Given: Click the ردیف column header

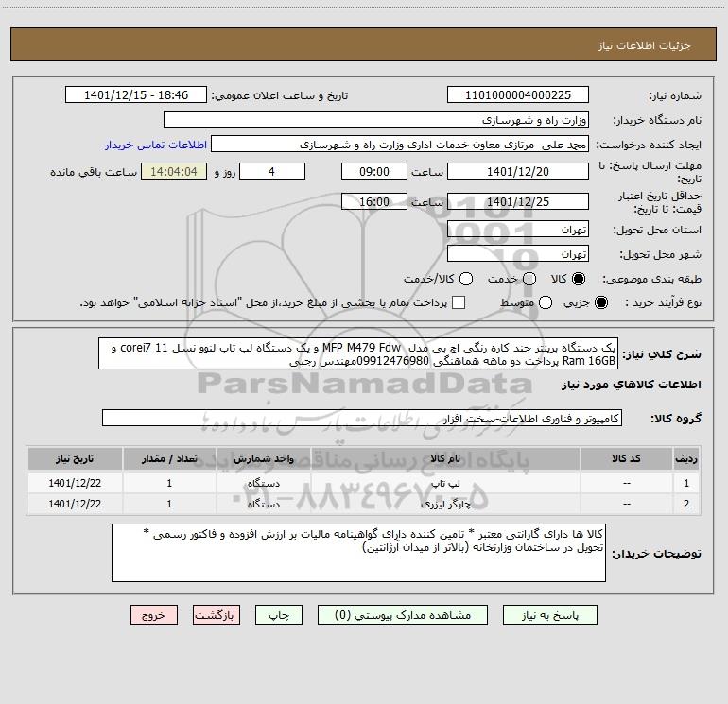Looking at the screenshot, I should pos(686,458).
